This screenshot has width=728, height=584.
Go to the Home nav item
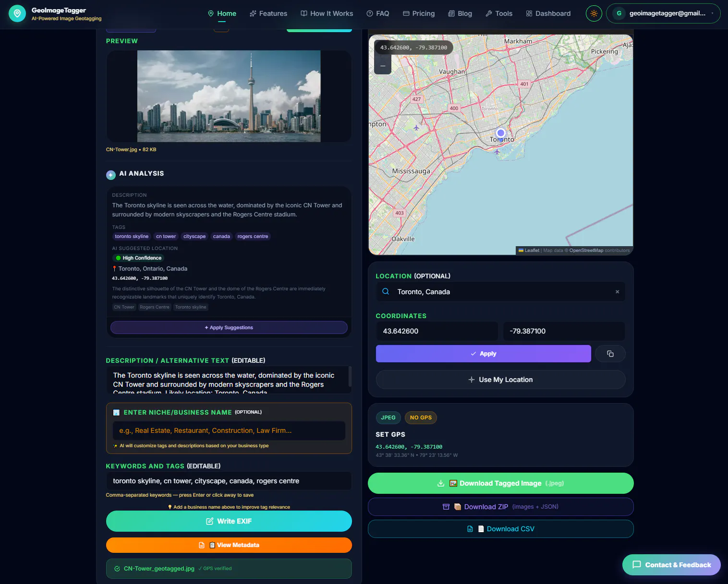coord(222,13)
